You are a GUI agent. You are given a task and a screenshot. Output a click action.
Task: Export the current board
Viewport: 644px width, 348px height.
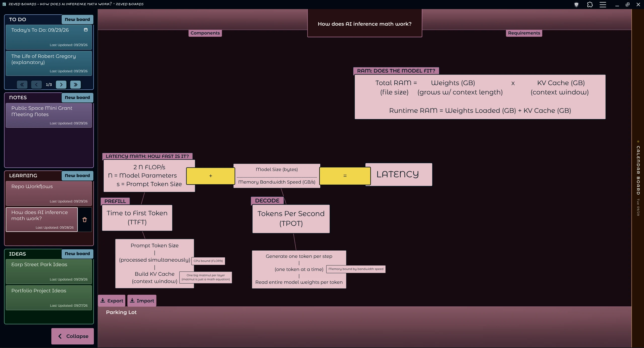point(111,301)
